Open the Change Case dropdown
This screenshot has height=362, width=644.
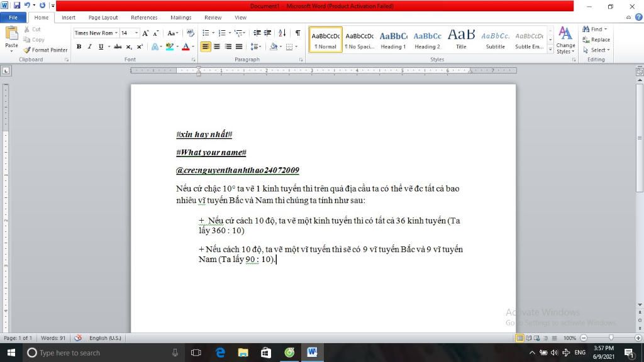pyautogui.click(x=172, y=33)
